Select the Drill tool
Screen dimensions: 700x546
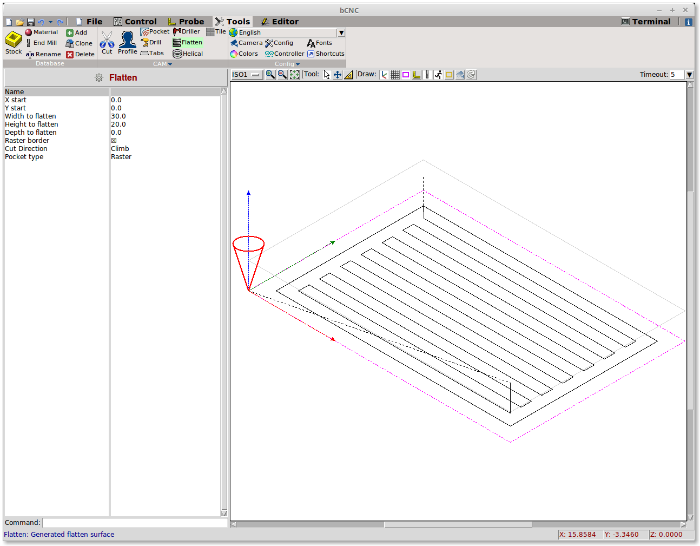151,42
